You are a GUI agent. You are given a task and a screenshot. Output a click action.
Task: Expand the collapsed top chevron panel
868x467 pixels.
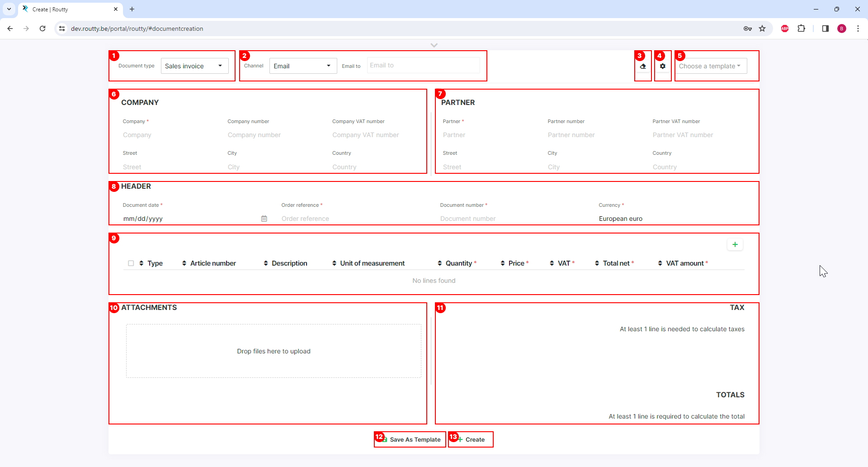click(x=434, y=45)
